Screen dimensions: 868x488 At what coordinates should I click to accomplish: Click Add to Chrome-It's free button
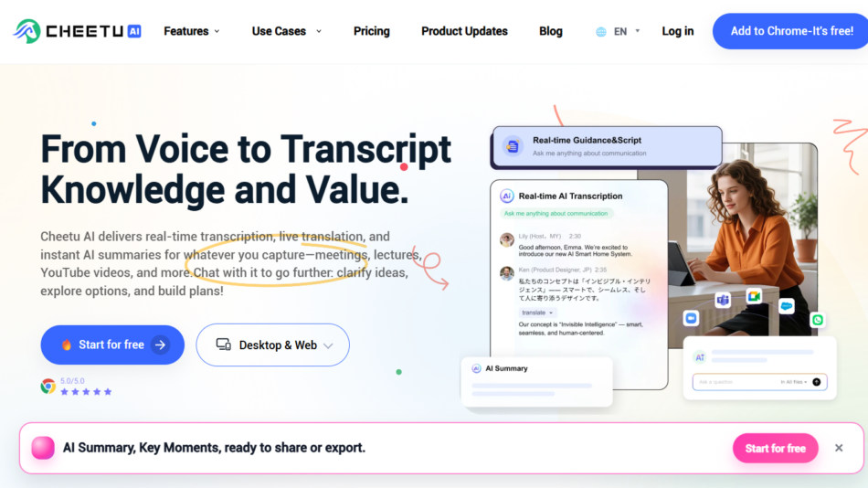[x=790, y=31]
